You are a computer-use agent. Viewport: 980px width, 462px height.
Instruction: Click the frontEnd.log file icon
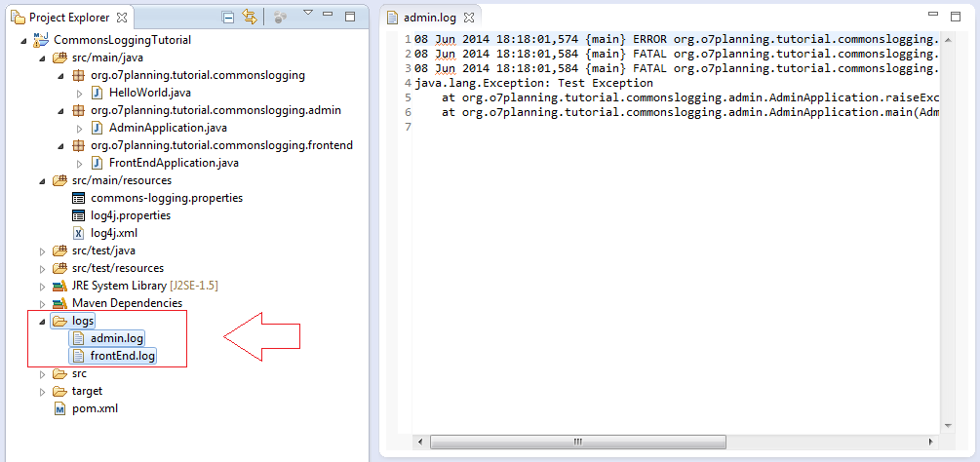[78, 356]
